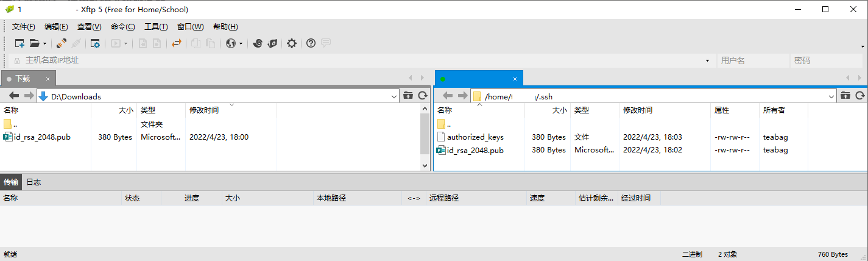Click the Copy toolbar icon

[x=196, y=43]
